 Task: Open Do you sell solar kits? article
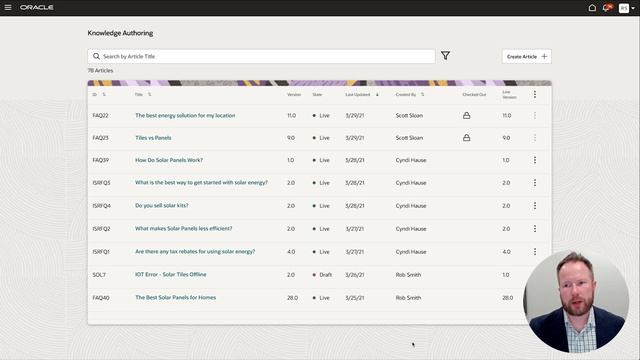coord(162,205)
